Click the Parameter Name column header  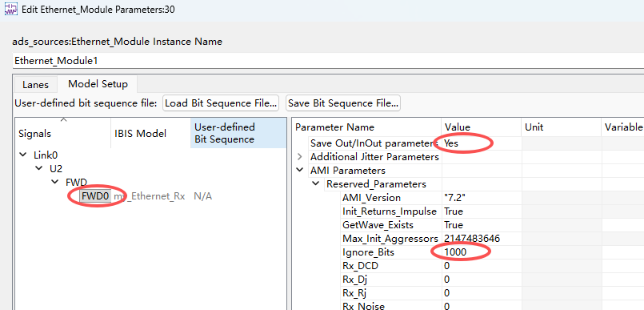(367, 127)
